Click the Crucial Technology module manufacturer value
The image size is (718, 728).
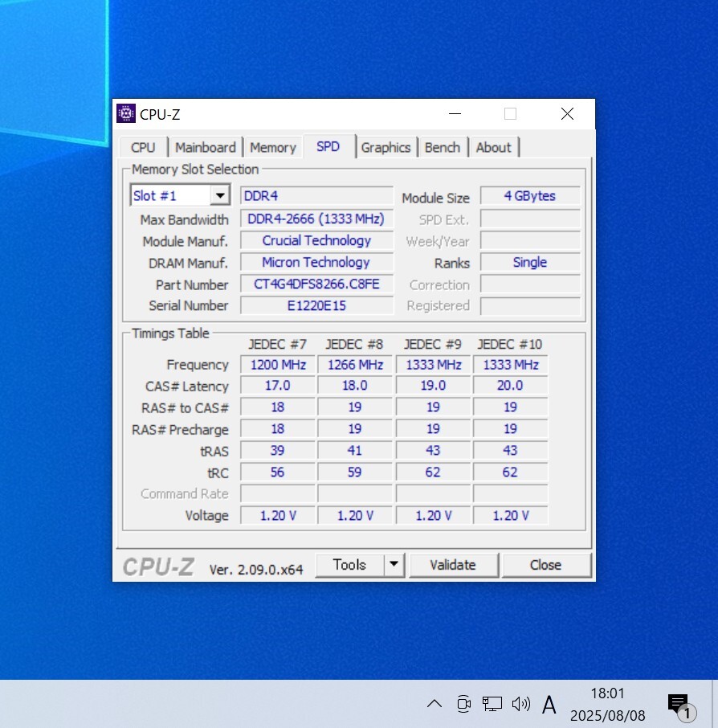[x=316, y=240]
